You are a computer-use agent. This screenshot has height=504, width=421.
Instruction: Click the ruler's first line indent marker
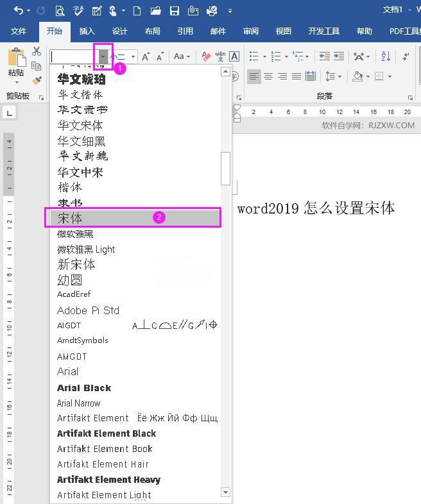[x=237, y=108]
